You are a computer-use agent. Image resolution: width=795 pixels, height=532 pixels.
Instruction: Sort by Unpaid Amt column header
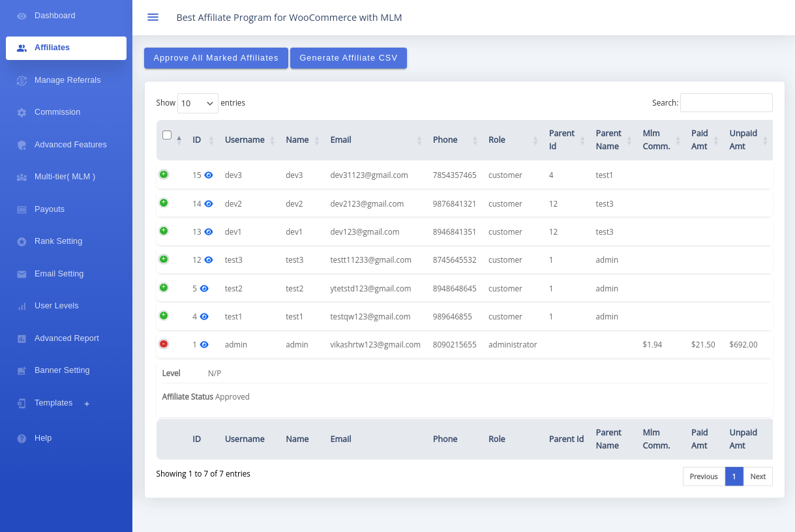(748, 140)
